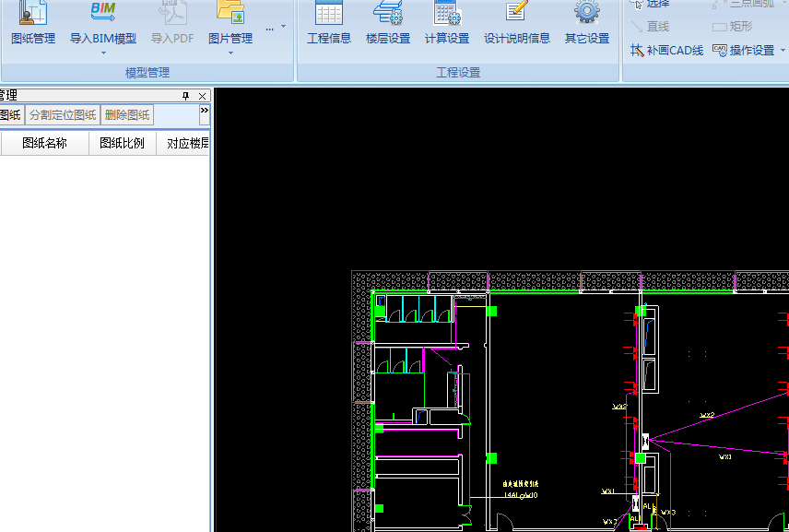The image size is (789, 532).
Task: Open 其它设置 other settings
Action: tap(587, 23)
